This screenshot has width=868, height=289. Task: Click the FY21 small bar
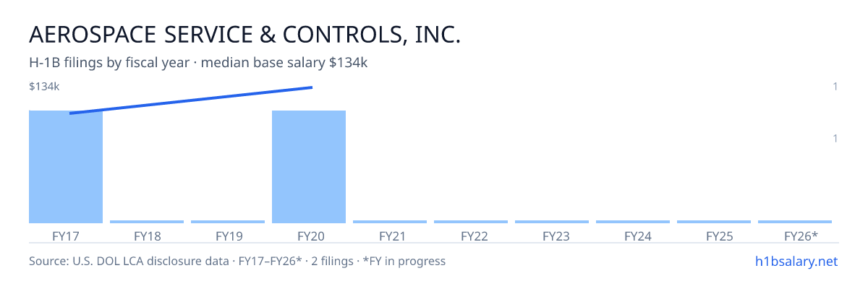click(390, 222)
